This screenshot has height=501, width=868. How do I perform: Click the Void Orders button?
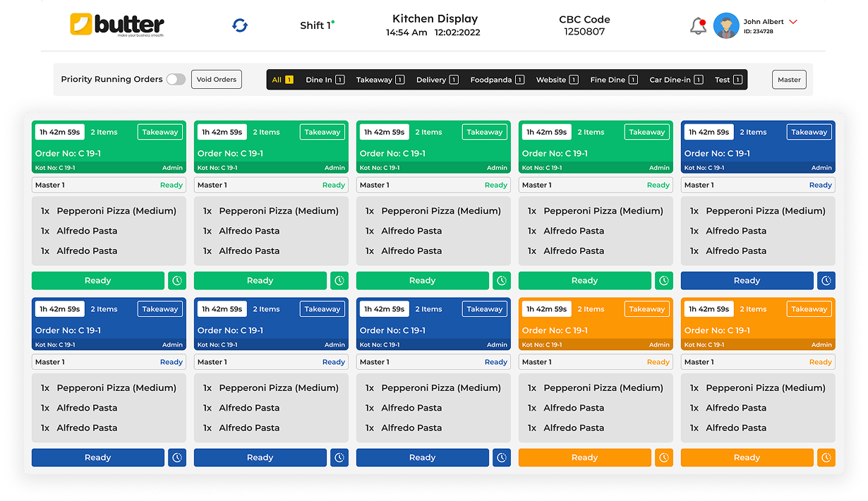pyautogui.click(x=216, y=80)
